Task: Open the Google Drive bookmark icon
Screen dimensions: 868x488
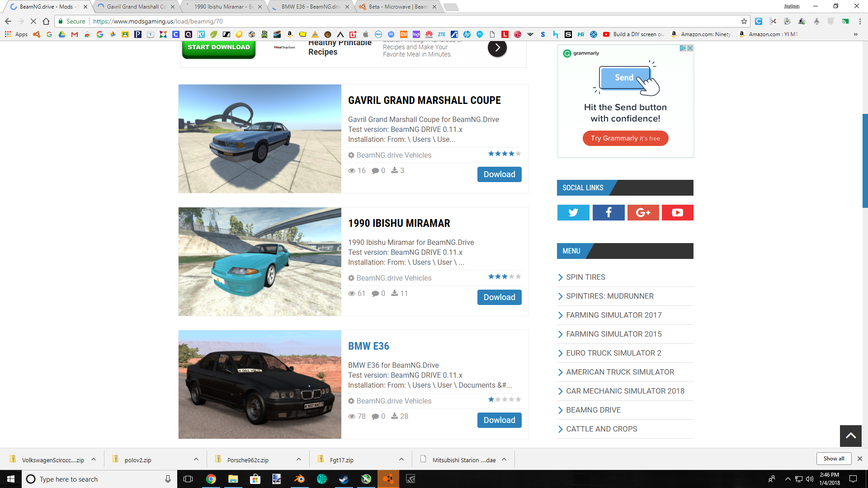Action: click(62, 34)
